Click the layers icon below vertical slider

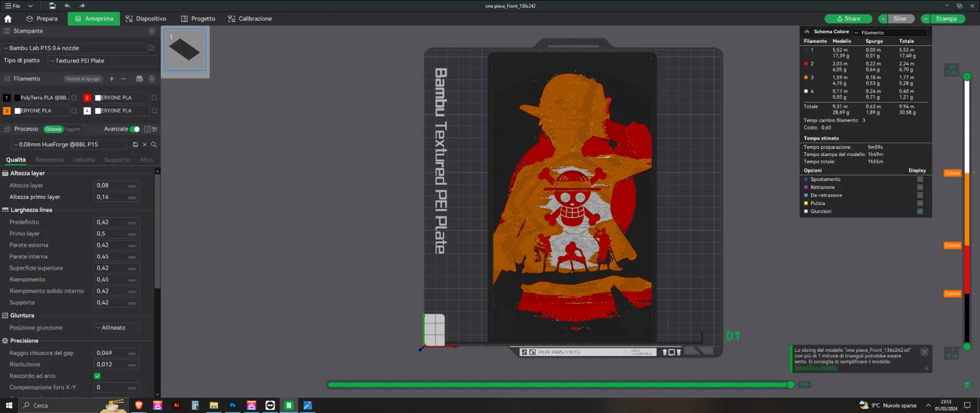[967, 385]
